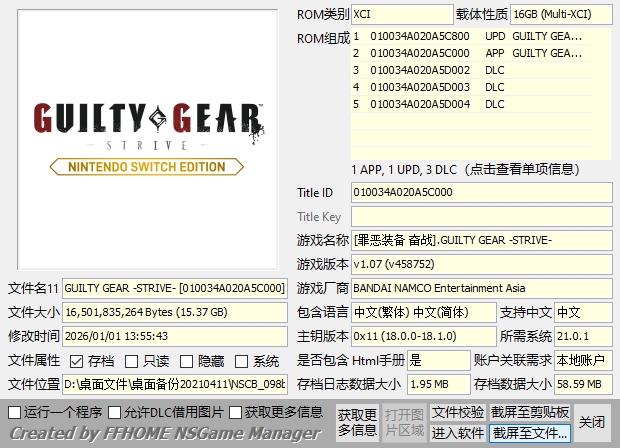Click the 文件名 field with GUILTY GEAR -STRIVE-
The image size is (620, 448).
pyautogui.click(x=175, y=288)
